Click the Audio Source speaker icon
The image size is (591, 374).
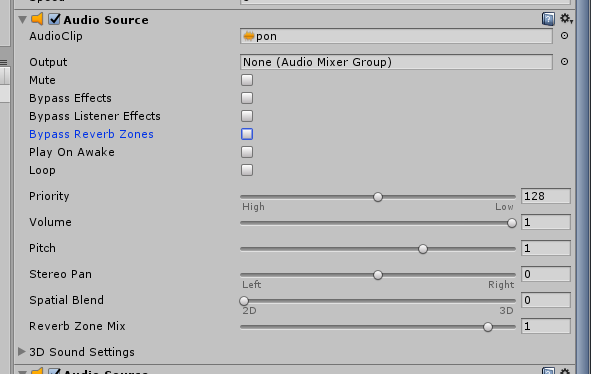click(x=37, y=19)
